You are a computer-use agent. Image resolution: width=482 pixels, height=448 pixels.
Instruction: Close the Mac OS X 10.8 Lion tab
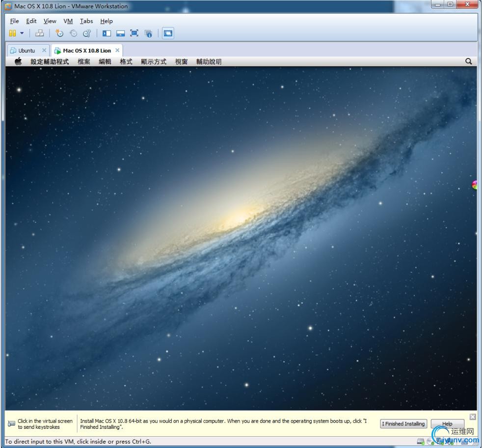(117, 50)
